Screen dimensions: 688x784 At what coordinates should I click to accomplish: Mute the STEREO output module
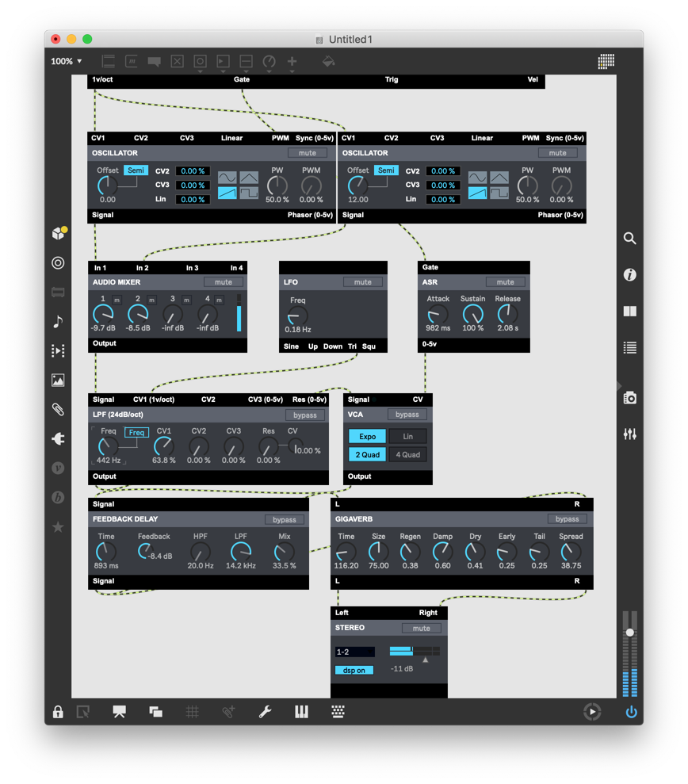point(422,629)
